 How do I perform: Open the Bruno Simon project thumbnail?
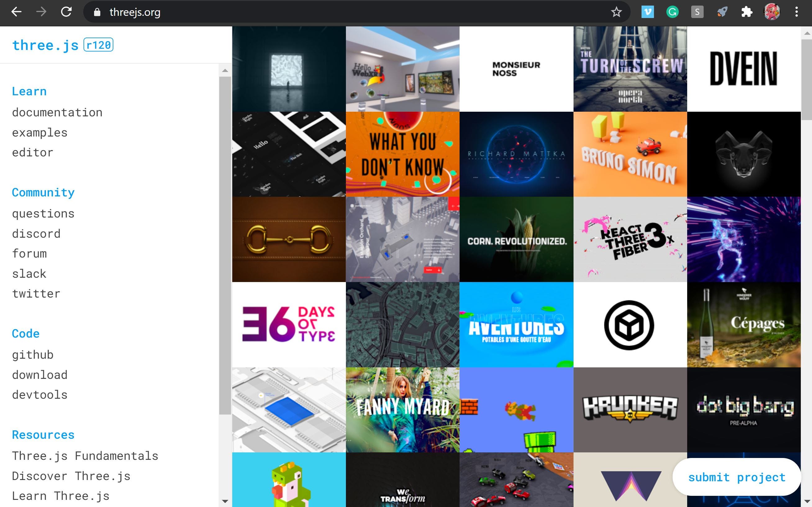630,154
